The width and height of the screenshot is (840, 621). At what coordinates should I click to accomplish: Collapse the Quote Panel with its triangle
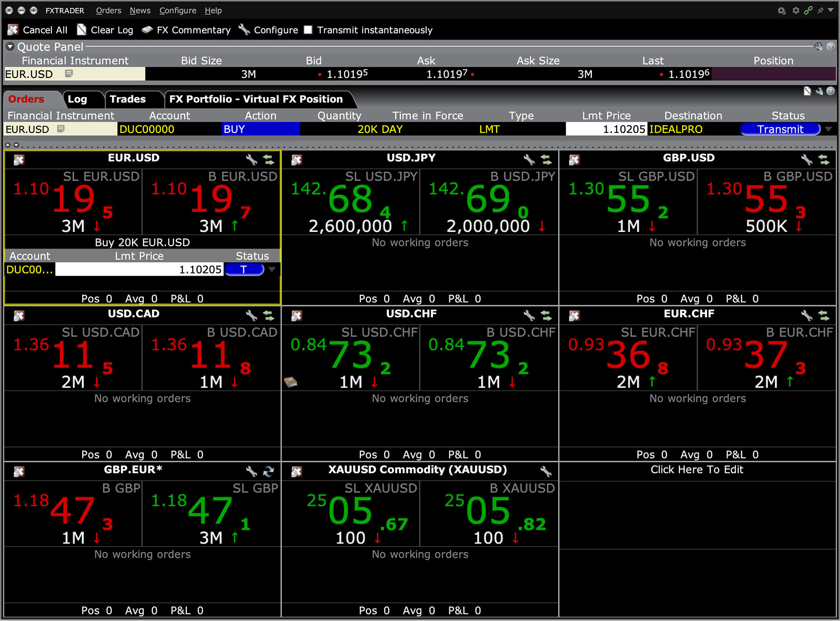click(9, 47)
